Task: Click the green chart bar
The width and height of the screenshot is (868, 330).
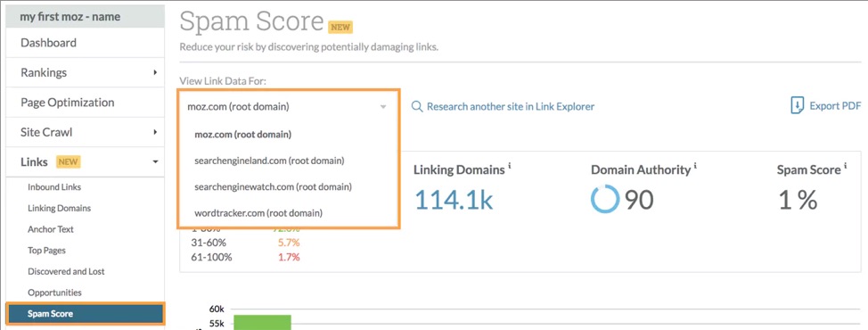Action: click(262, 322)
